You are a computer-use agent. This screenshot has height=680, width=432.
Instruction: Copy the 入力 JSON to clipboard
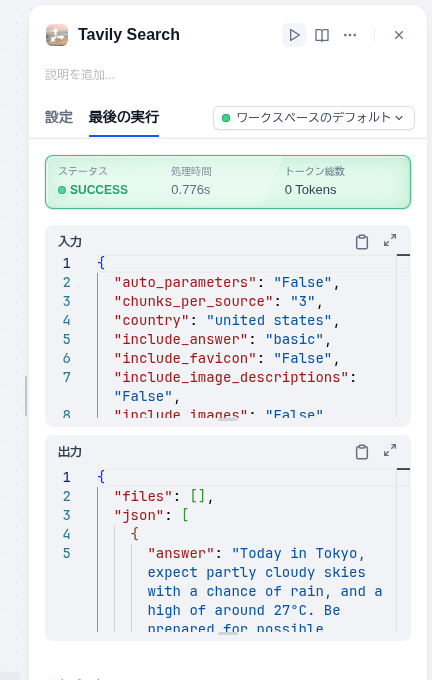pos(362,242)
